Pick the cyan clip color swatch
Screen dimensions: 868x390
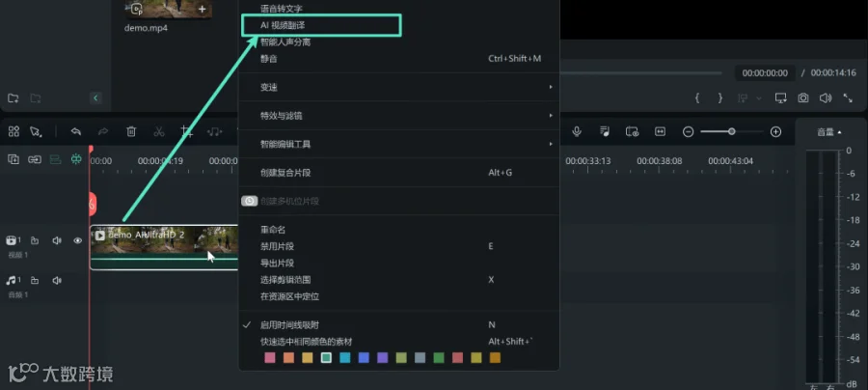(x=345, y=358)
